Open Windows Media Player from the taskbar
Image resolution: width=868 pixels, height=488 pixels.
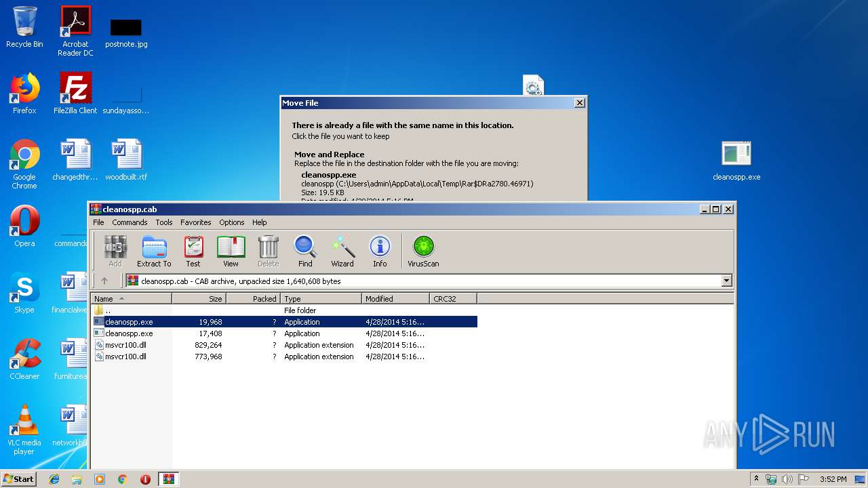point(100,479)
